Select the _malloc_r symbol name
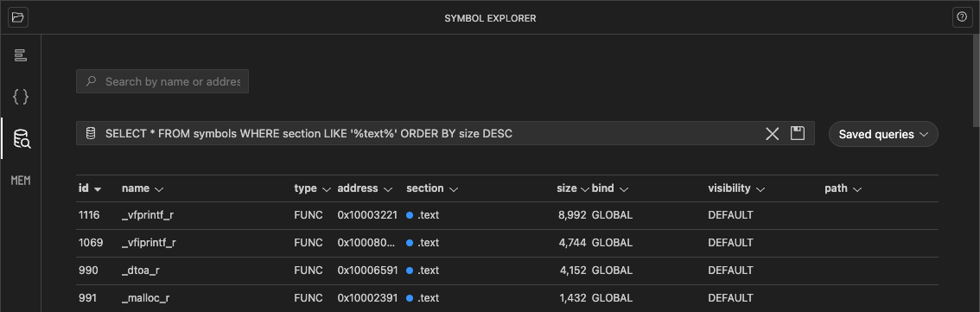 (146, 297)
